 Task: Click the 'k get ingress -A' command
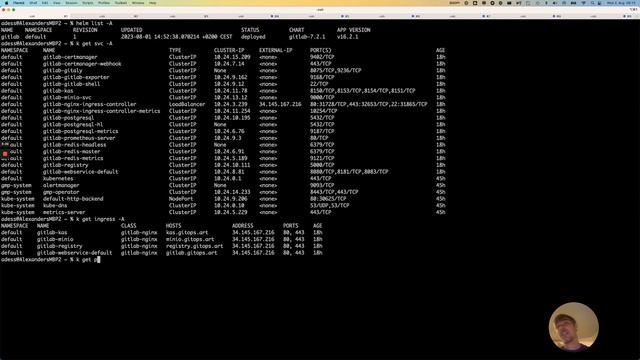click(x=100, y=219)
